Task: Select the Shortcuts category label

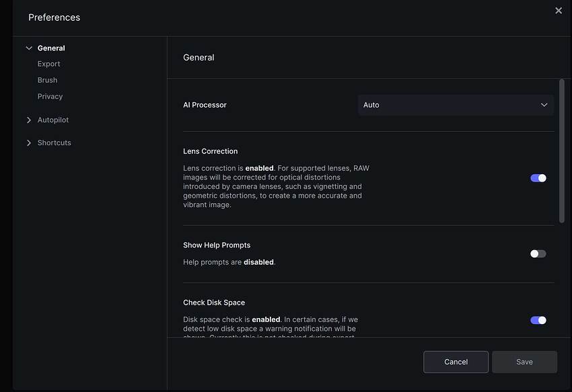Action: coord(54,143)
